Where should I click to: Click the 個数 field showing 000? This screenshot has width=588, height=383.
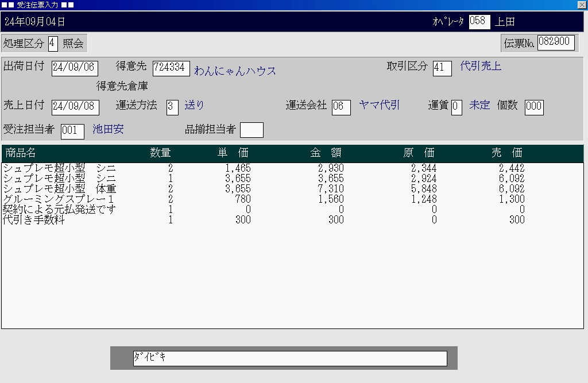pyautogui.click(x=533, y=107)
